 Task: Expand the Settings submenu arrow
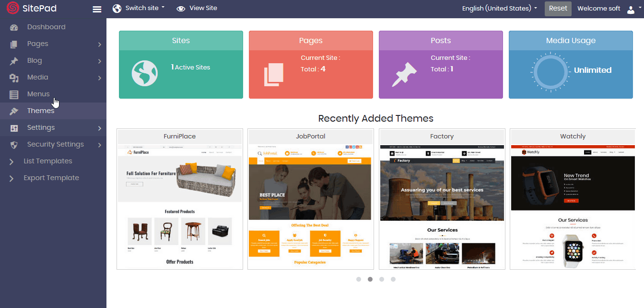(x=99, y=128)
